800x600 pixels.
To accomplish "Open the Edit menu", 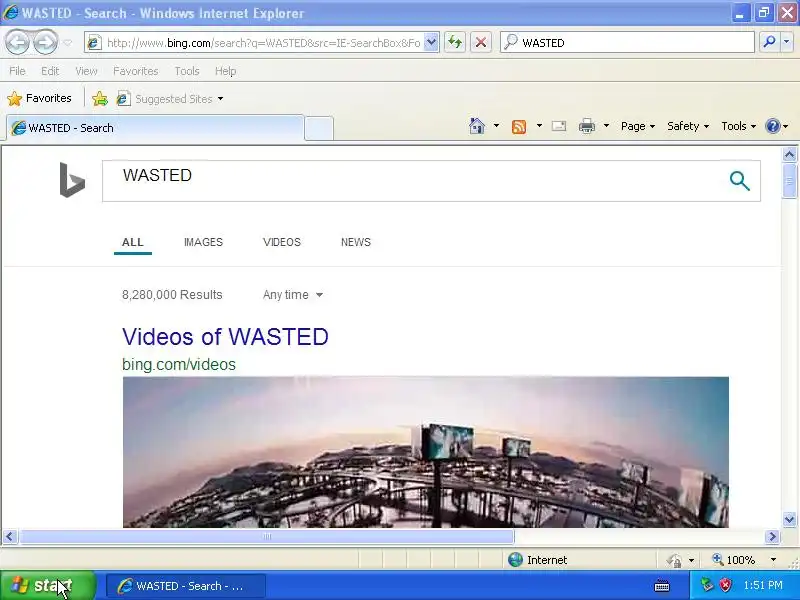I will tap(50, 71).
